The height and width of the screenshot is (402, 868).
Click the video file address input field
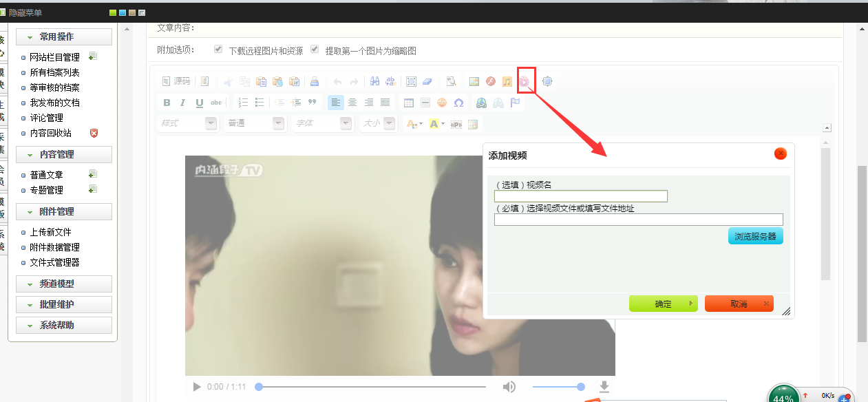pos(637,220)
